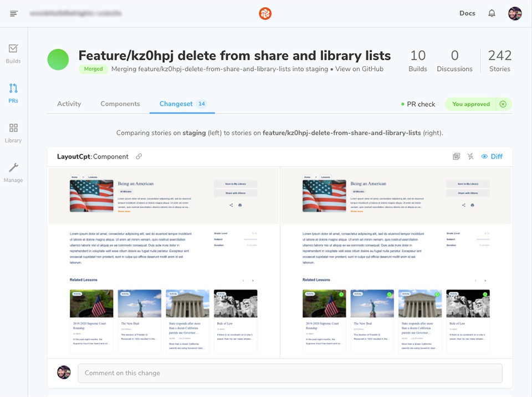This screenshot has height=397, width=532.
Task: Expand the hamburger sidebar menu
Action: 14,13
